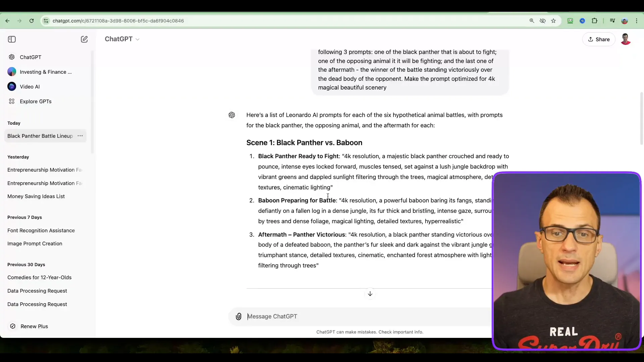This screenshot has width=644, height=362.
Task: Click the Renew Plus upgrade button
Action: [34, 326]
